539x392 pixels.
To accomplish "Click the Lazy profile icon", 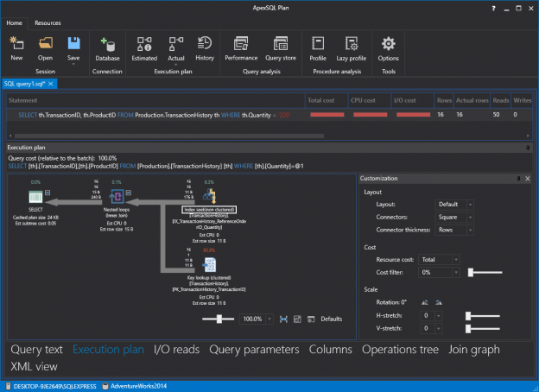I will point(352,44).
